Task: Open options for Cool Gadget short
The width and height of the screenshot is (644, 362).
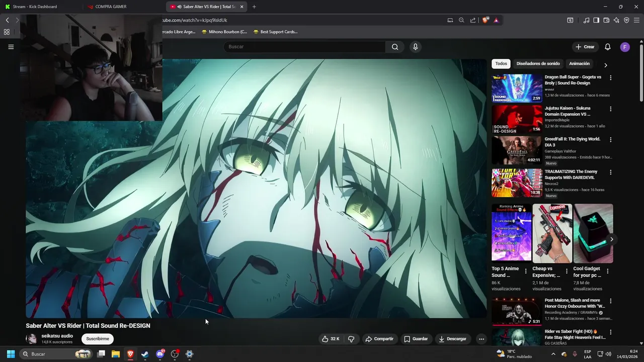Action: (607, 271)
